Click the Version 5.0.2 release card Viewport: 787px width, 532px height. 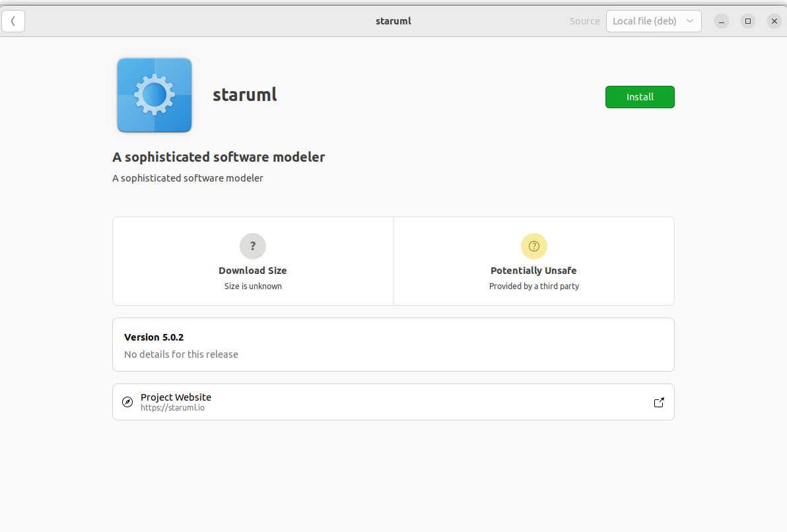[393, 345]
